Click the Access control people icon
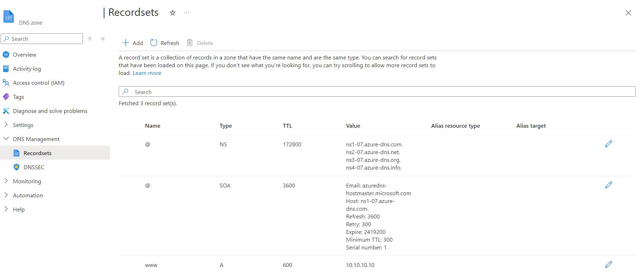The image size is (644, 274). pos(6,83)
